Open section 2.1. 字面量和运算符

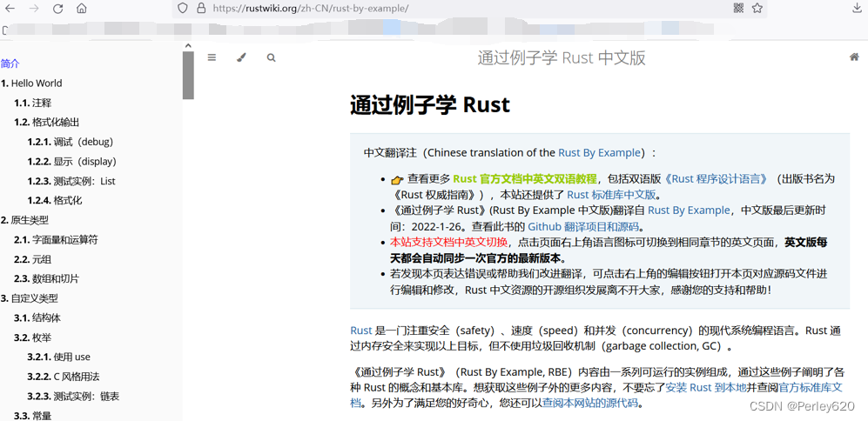pyautogui.click(x=57, y=239)
